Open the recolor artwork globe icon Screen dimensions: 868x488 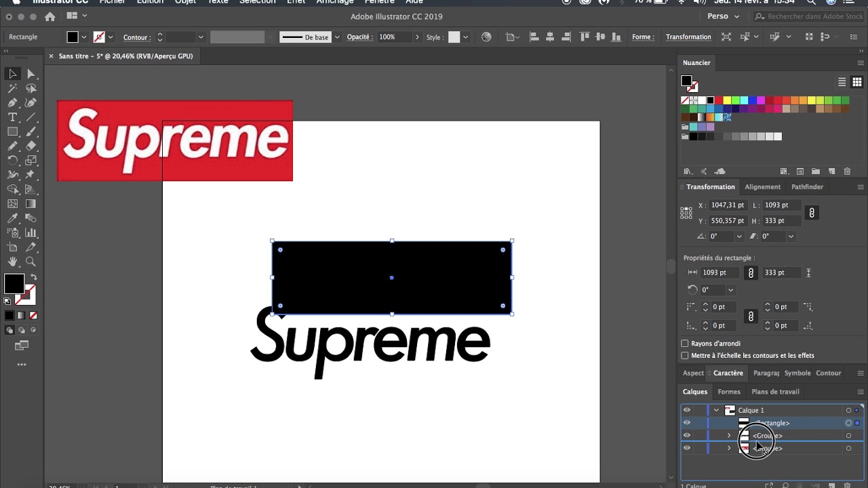[x=486, y=37]
